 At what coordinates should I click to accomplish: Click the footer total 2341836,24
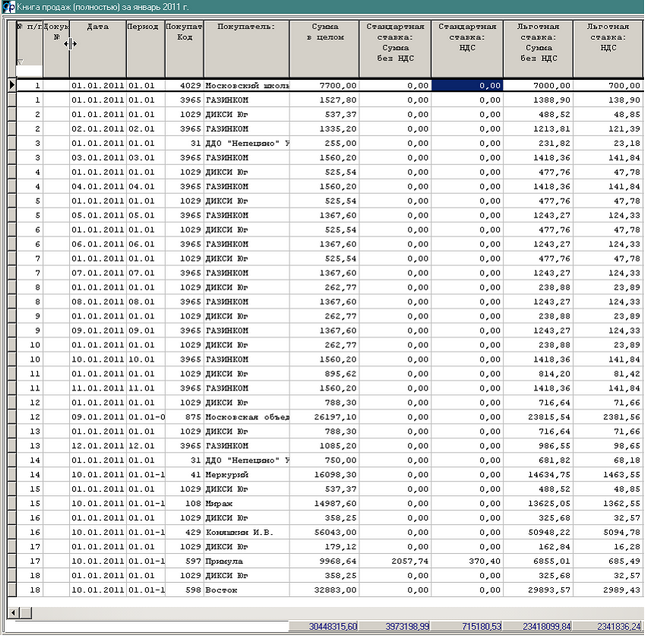(x=608, y=626)
